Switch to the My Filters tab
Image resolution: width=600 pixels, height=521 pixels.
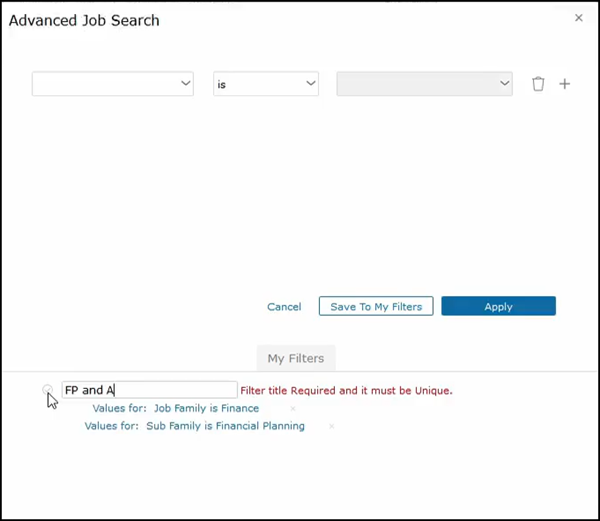pos(296,357)
